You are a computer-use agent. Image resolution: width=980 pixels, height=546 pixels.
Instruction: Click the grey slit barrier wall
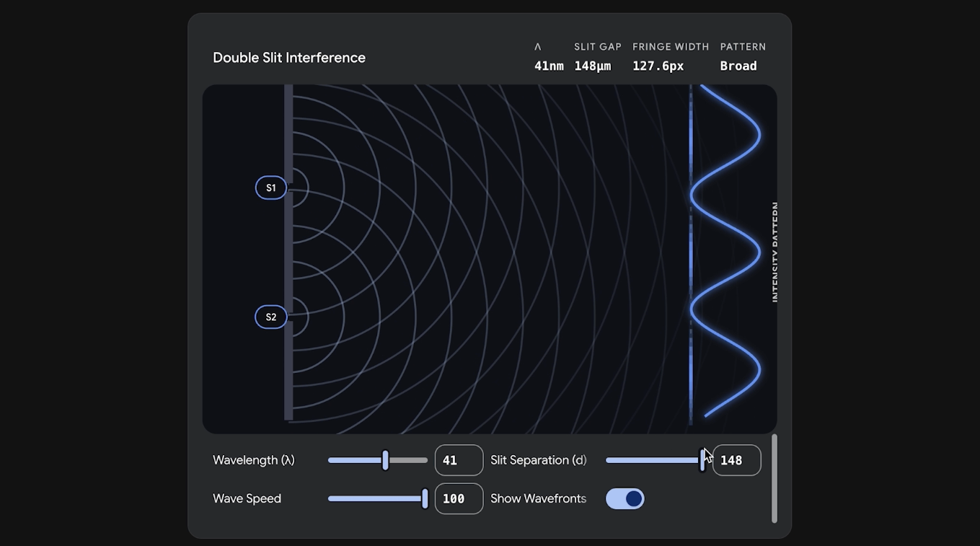coord(288,252)
